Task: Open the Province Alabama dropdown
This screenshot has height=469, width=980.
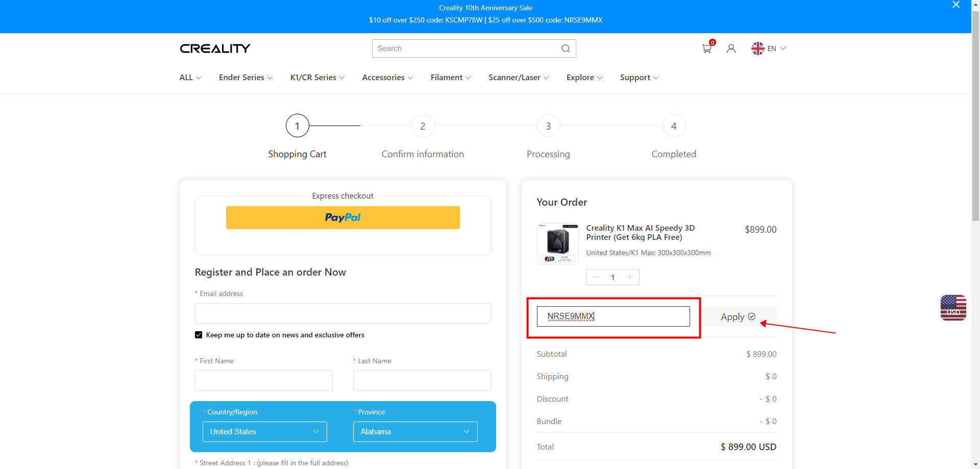Action: [x=415, y=432]
